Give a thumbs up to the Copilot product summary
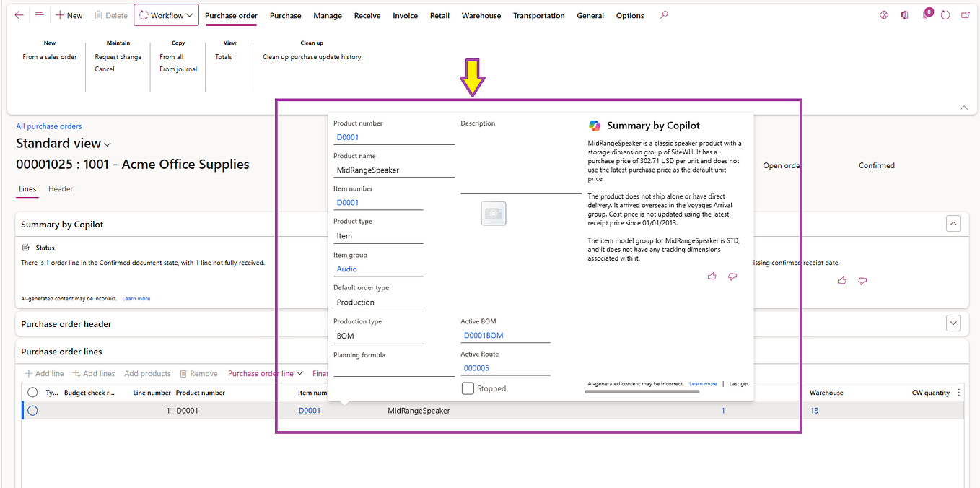Viewport: 980px width, 488px height. click(712, 276)
